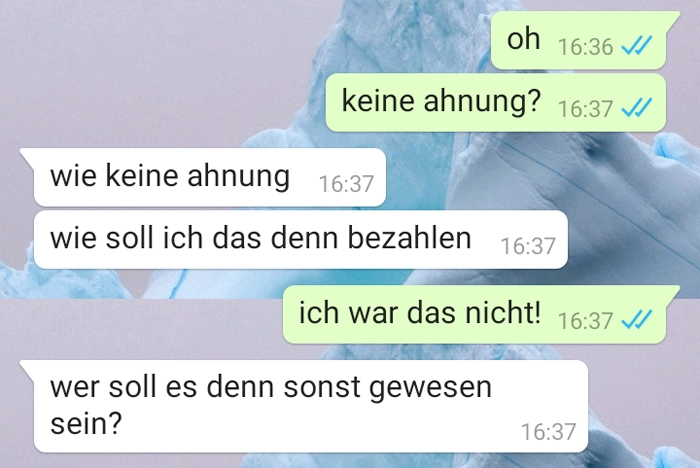Click read-receipt double check on 'oh' message

[637, 46]
